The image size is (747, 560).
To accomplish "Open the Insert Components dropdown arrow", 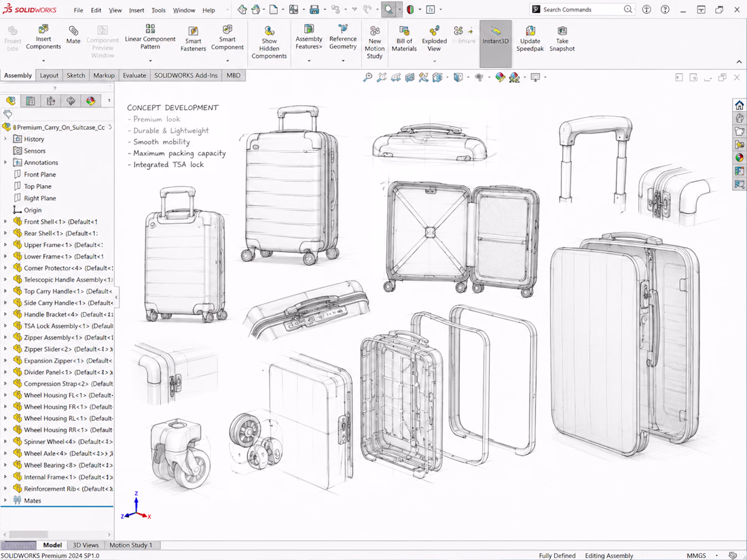I will (43, 61).
